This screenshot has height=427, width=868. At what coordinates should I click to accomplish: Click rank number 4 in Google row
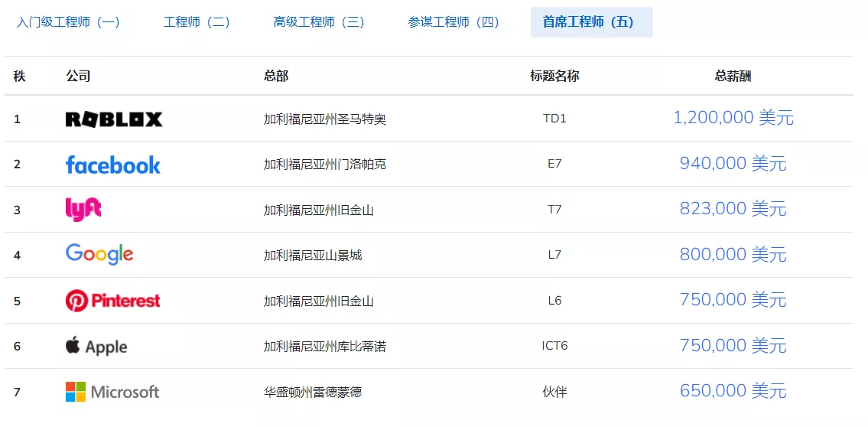[x=17, y=256]
